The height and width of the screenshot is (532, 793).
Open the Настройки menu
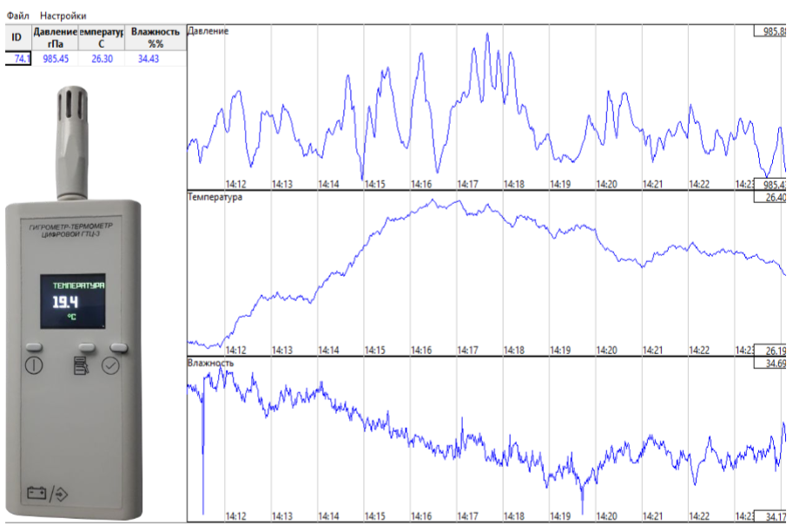coord(63,16)
